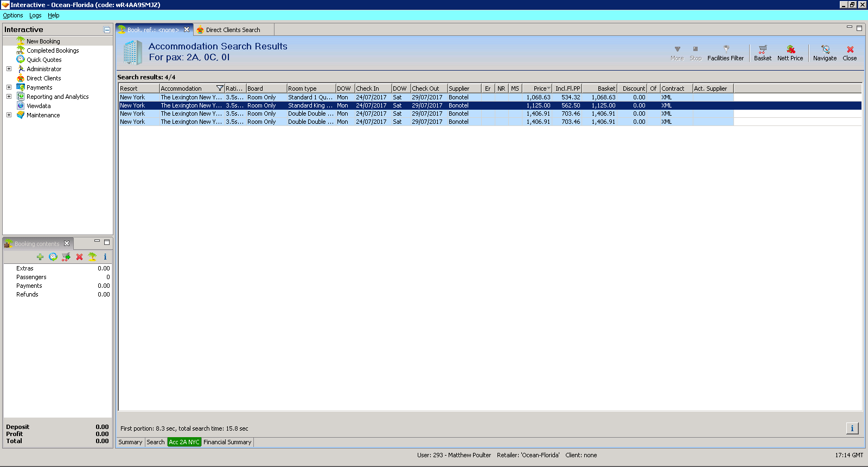The height and width of the screenshot is (467, 868).
Task: Open the Navigate compass tool
Action: (825, 53)
